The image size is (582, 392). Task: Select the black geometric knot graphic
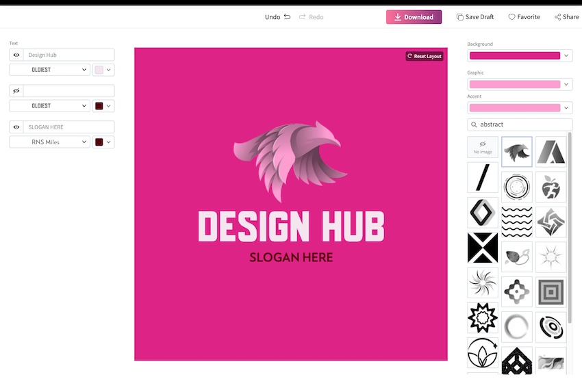click(517, 361)
